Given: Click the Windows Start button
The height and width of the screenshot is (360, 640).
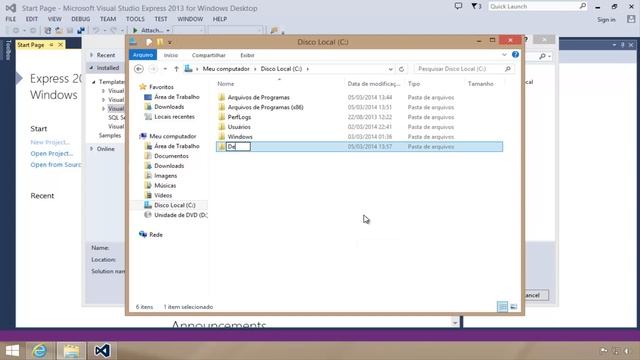Looking at the screenshot, I should point(12,351).
